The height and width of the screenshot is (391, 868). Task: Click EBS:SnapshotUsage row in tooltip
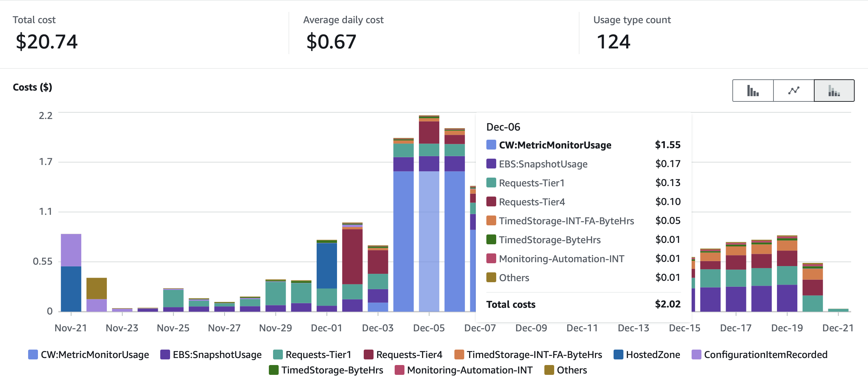[583, 164]
